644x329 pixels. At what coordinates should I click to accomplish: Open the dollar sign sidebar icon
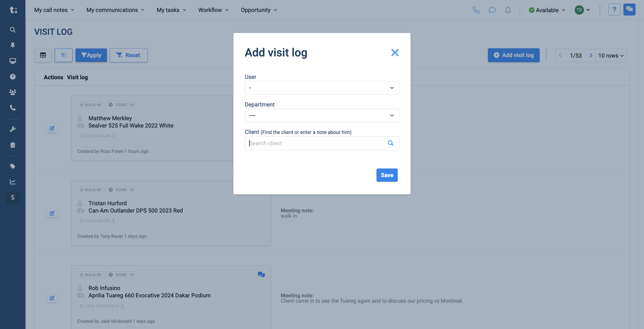coord(12,197)
